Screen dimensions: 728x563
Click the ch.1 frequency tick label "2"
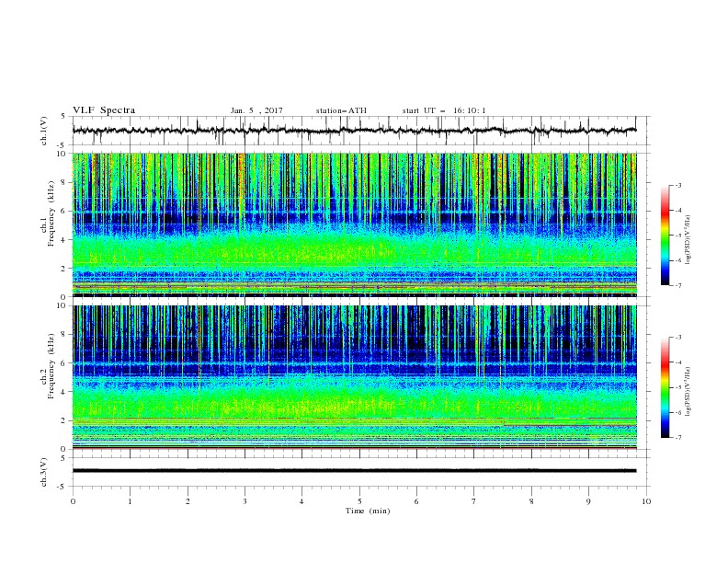pyautogui.click(x=65, y=269)
